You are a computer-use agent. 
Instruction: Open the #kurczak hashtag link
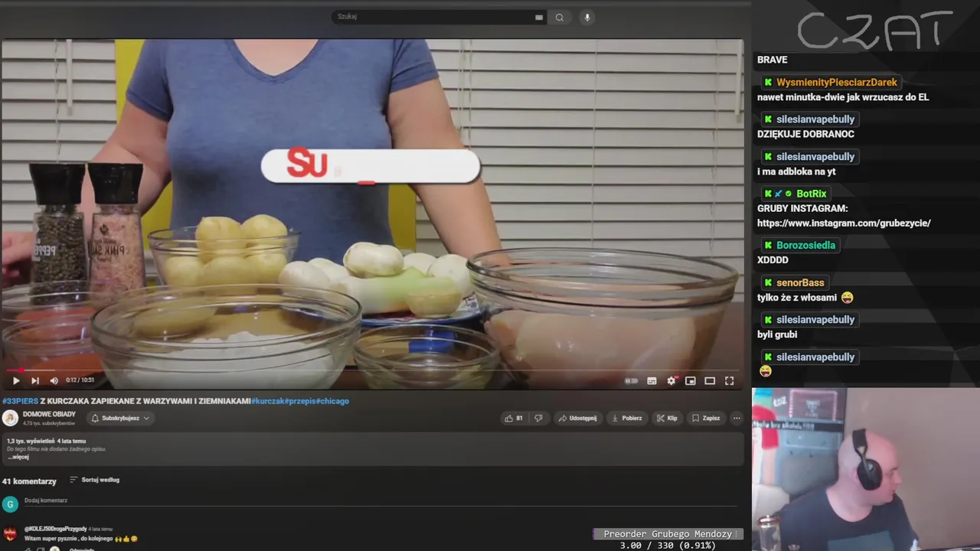click(x=269, y=401)
